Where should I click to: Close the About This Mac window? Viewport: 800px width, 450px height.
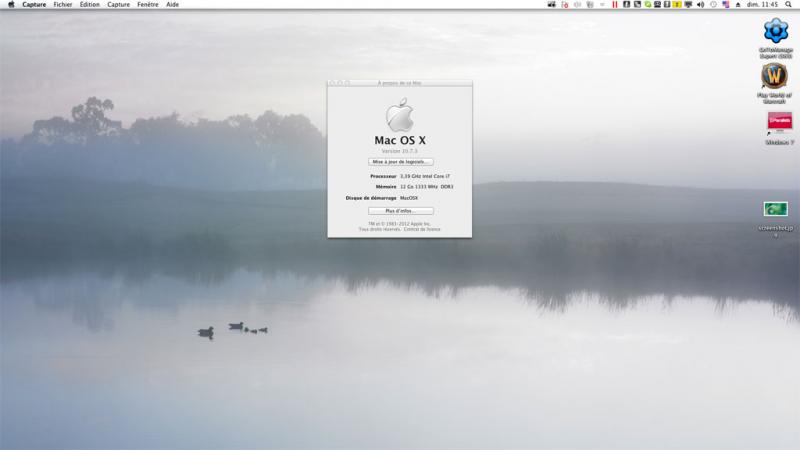click(333, 83)
